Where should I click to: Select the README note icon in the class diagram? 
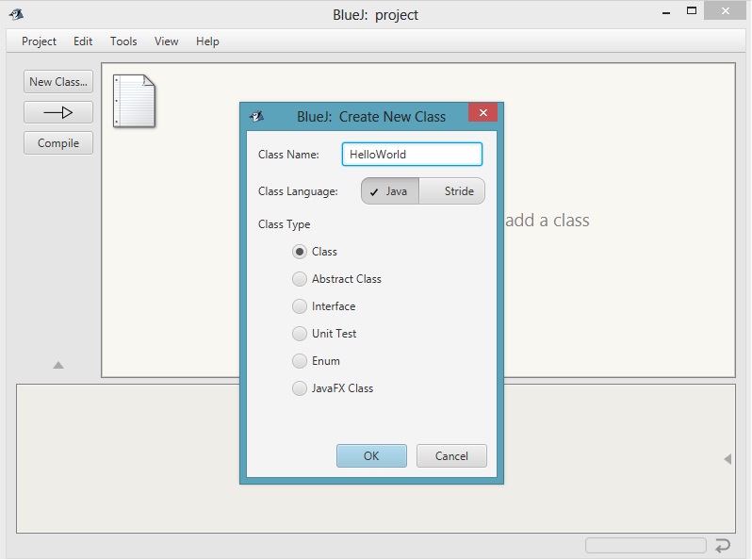[134, 101]
